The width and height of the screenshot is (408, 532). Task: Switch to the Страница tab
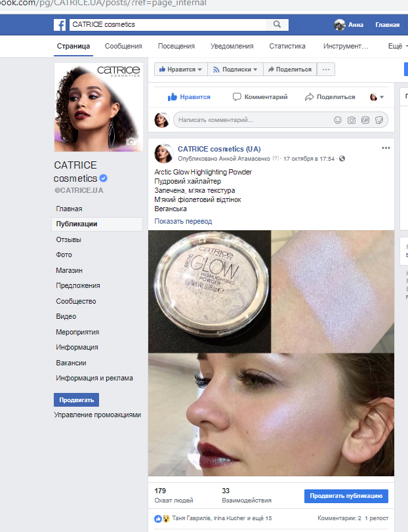pyautogui.click(x=73, y=46)
